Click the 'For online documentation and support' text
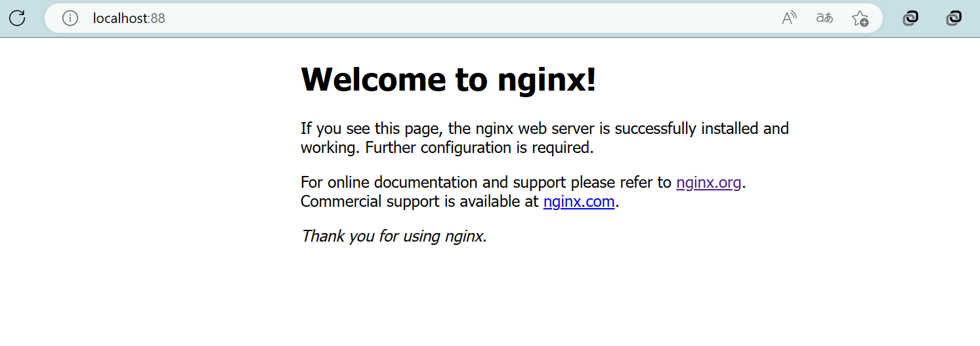Screen dimensions: 980x346 pos(433,182)
